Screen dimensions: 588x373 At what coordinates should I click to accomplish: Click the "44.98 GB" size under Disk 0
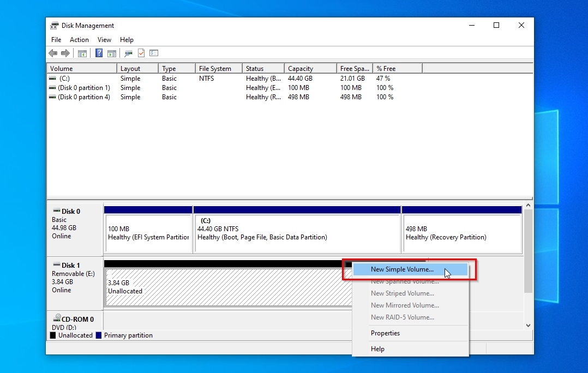pos(64,228)
